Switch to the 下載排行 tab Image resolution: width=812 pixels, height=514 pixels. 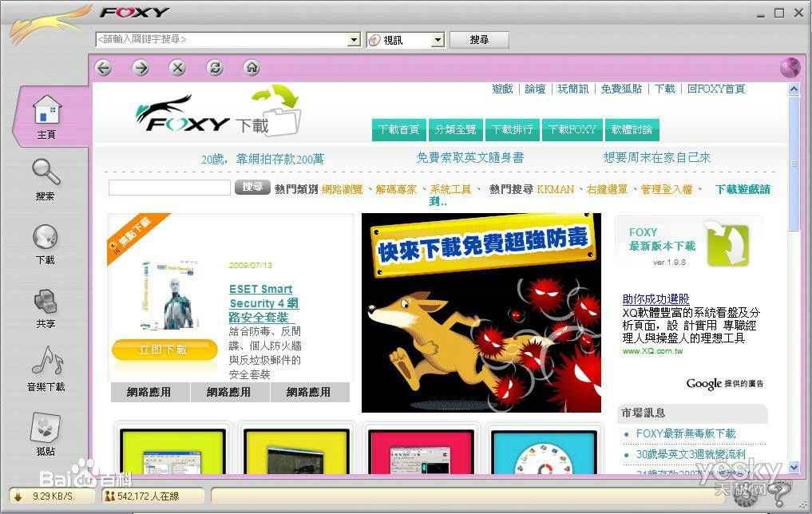coord(512,129)
